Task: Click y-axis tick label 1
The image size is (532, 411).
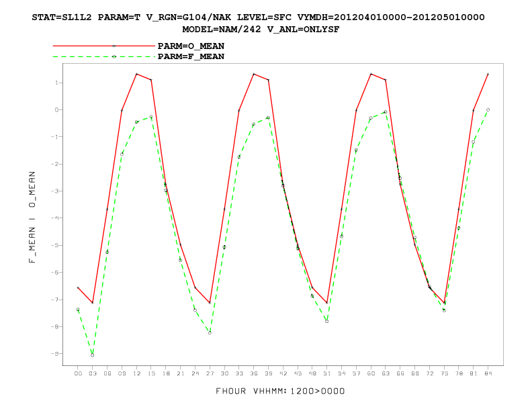Action: click(x=57, y=83)
